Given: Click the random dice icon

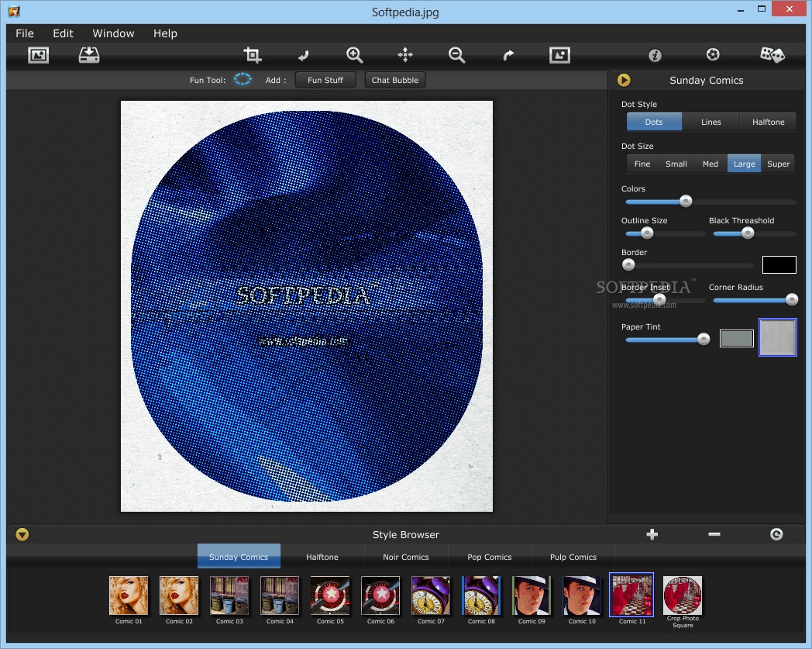Looking at the screenshot, I should pos(772,54).
